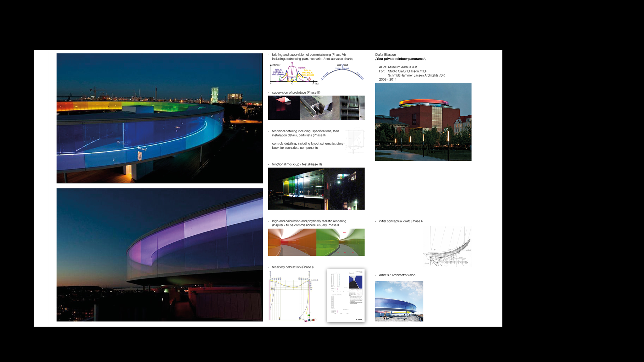Select the "Olafur Eliasson" heading text
The width and height of the screenshot is (644, 362).
click(x=385, y=55)
